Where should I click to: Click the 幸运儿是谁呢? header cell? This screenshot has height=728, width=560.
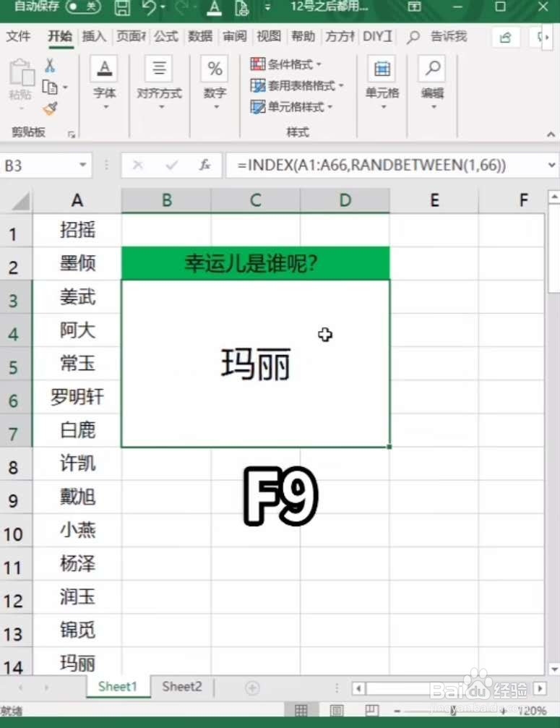pos(256,263)
